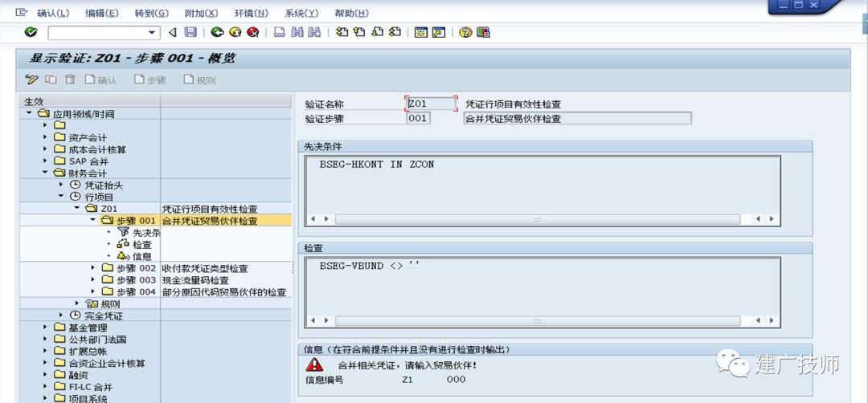Expand the SAP 合并 folder

45,161
